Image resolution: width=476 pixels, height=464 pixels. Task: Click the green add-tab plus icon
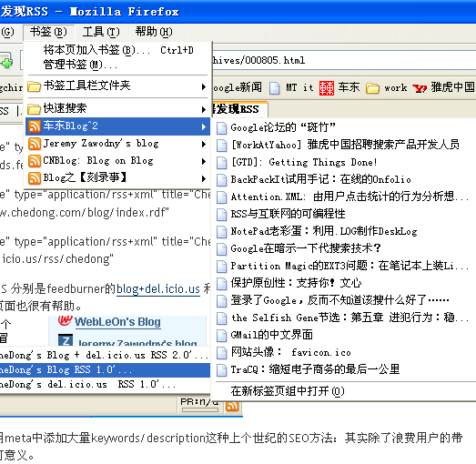point(6,62)
